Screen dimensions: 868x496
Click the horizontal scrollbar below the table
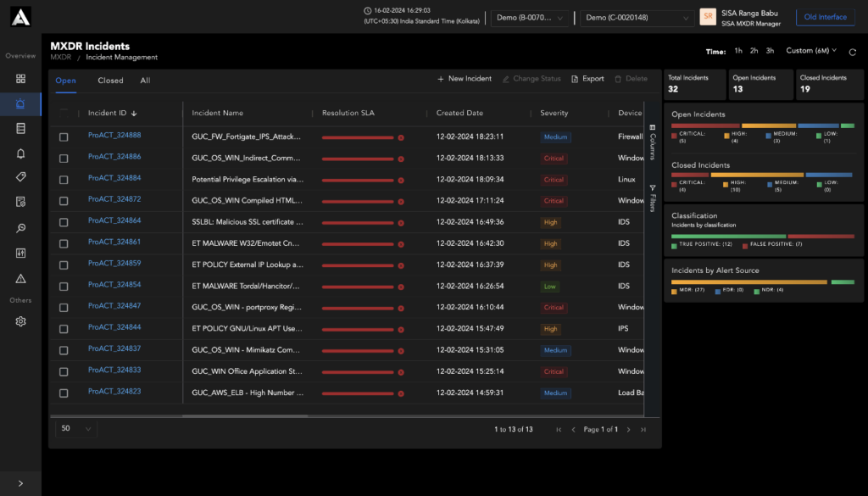point(254,416)
